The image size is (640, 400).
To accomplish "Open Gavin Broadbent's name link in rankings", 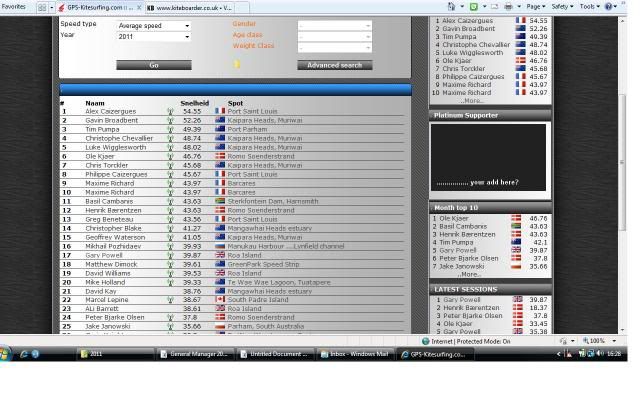I will [111, 120].
